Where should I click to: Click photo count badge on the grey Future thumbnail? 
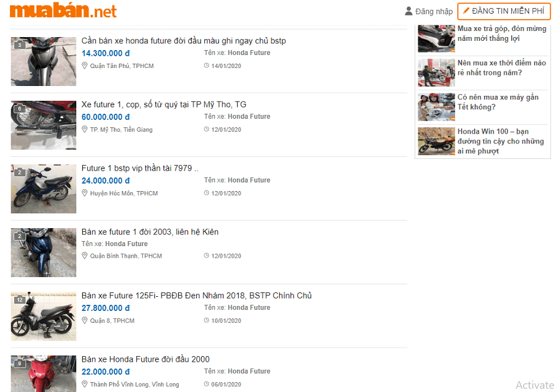tap(20, 45)
